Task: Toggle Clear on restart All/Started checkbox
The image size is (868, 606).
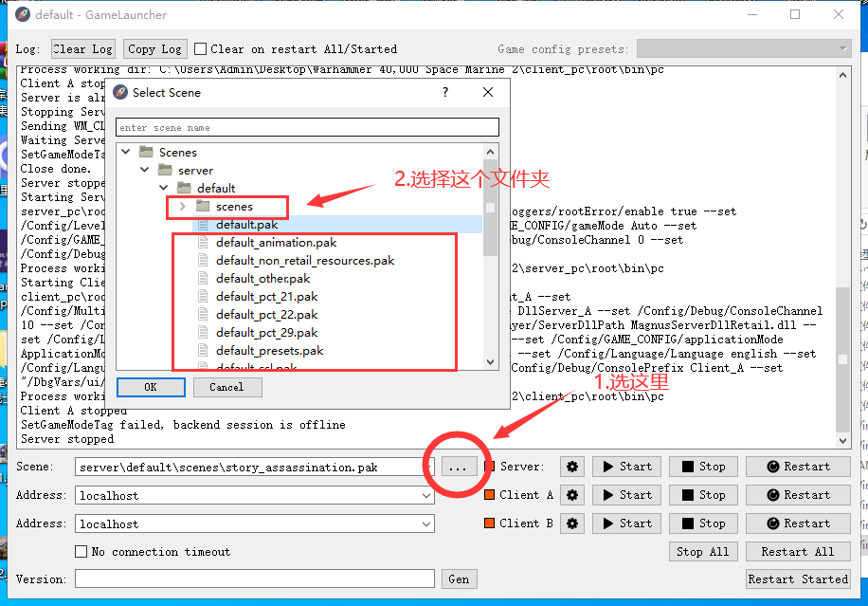Action: point(201,49)
